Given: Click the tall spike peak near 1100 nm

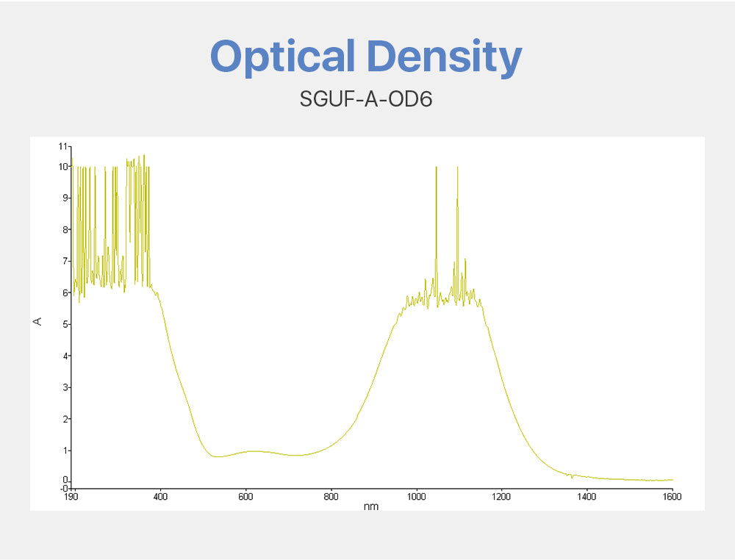Looking at the screenshot, I should 457,168.
